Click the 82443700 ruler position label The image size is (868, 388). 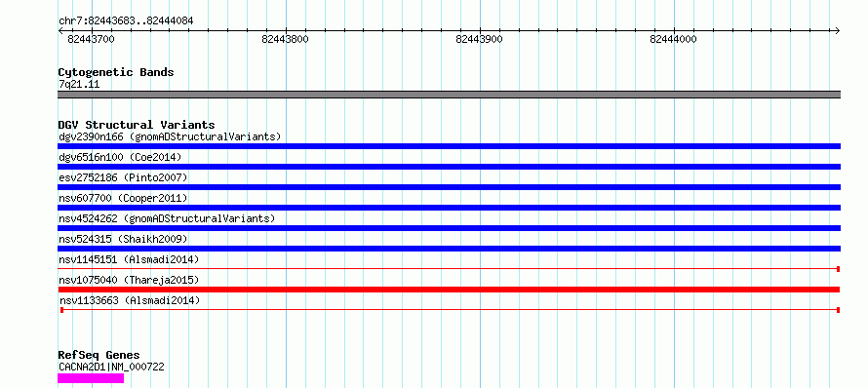[x=91, y=39]
